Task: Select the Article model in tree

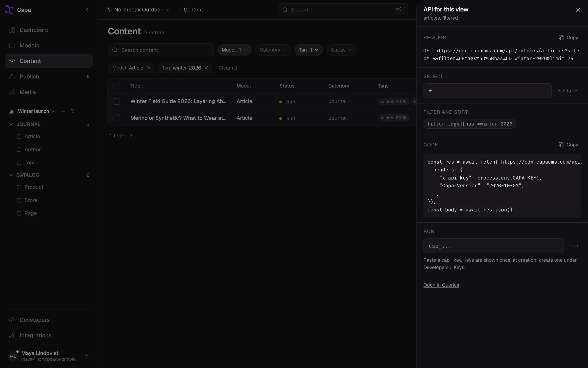Action: (32, 137)
